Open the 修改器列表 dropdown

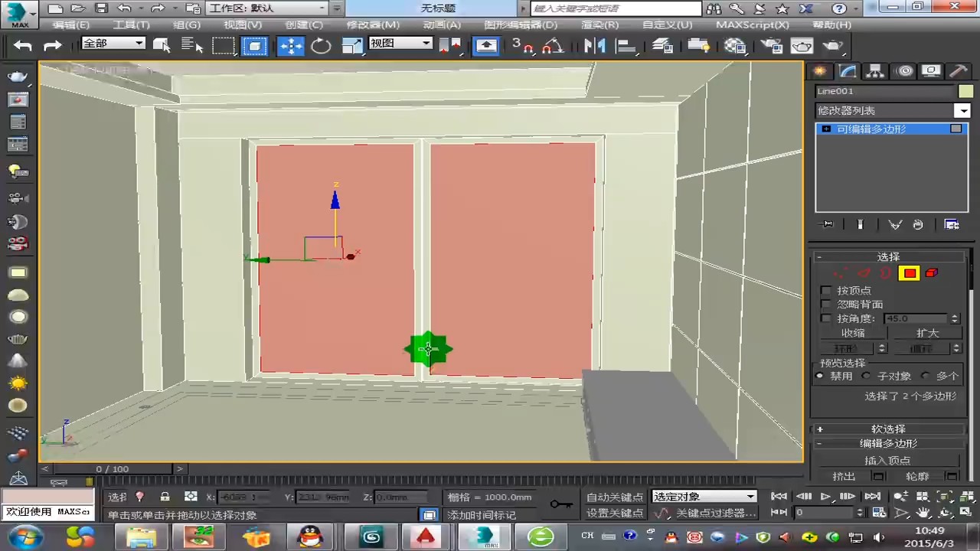click(962, 111)
